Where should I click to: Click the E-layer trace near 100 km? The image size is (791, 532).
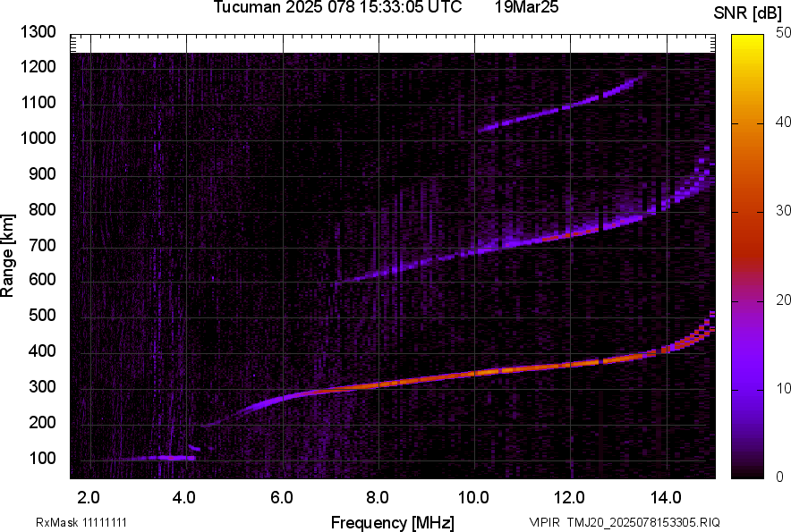(x=152, y=458)
